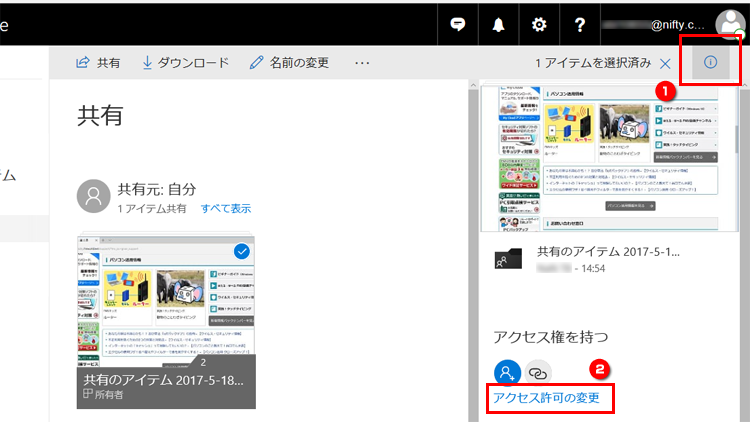Open the feedback chat icon

(x=458, y=24)
